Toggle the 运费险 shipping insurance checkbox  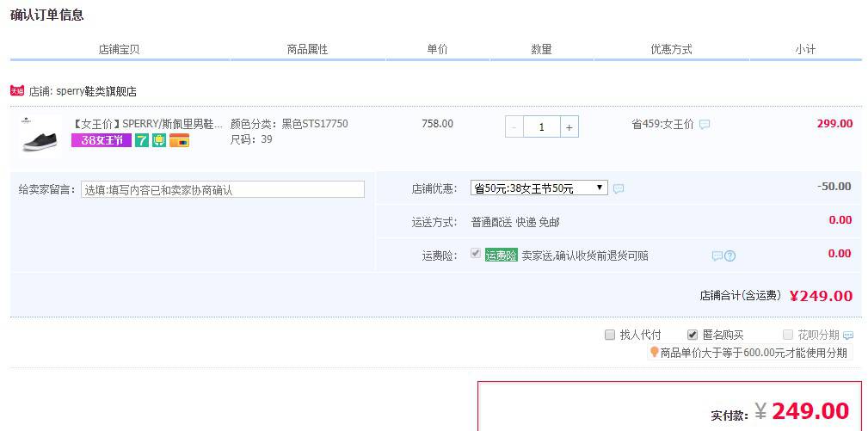click(x=476, y=254)
